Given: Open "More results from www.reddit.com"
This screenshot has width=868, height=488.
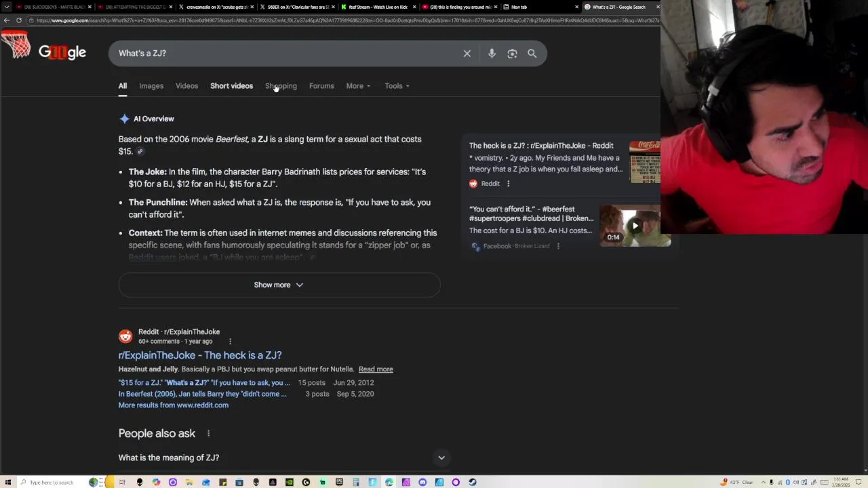Looking at the screenshot, I should coord(174,405).
